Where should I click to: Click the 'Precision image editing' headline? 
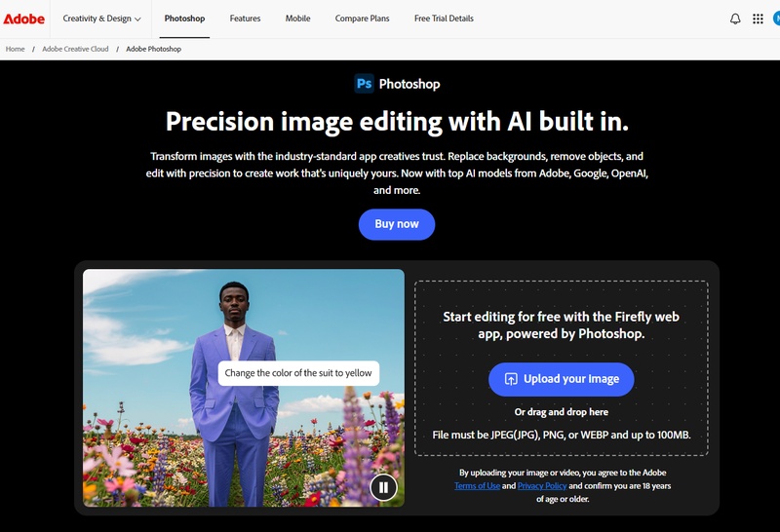[397, 122]
